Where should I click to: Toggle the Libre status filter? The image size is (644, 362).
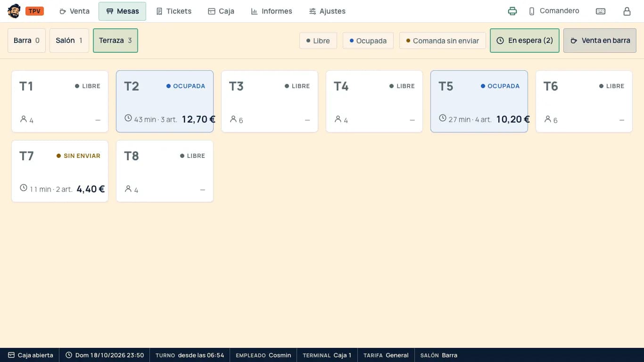pos(318,41)
